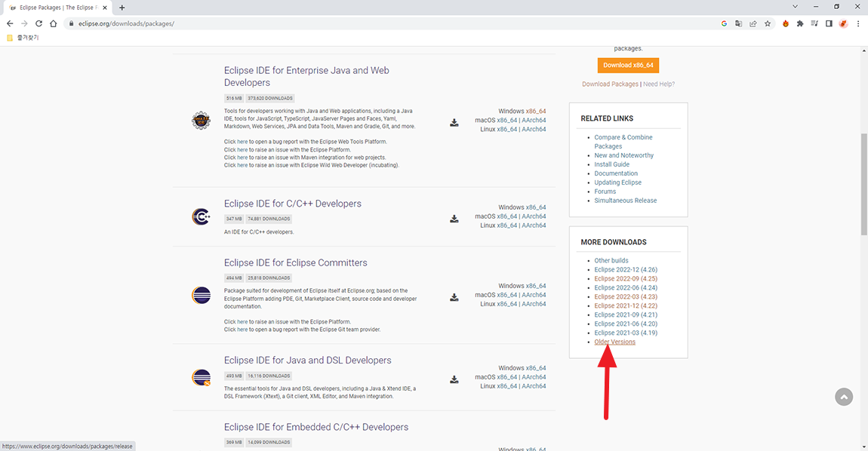Viewport: 868px width, 451px height.
Task: Open the browser side panel
Action: (829, 24)
